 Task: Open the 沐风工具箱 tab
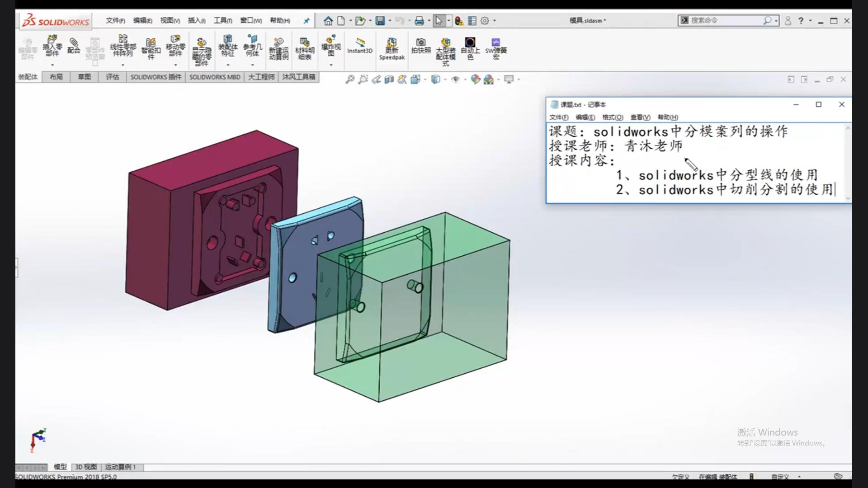(299, 77)
